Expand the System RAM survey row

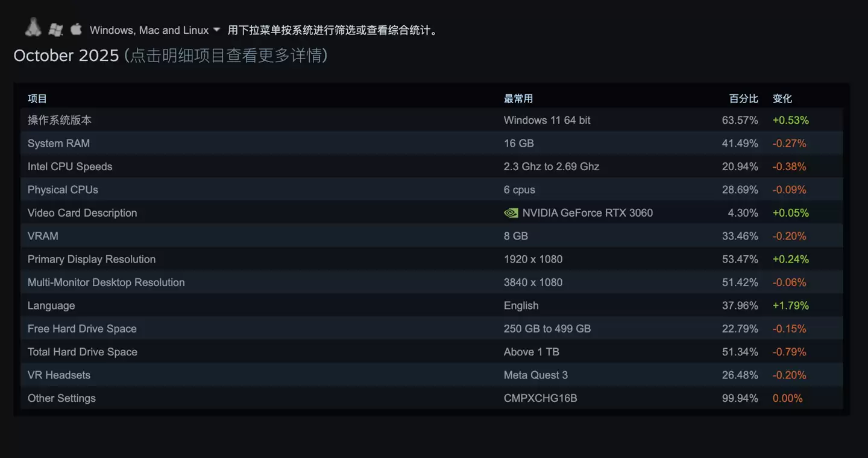(58, 143)
